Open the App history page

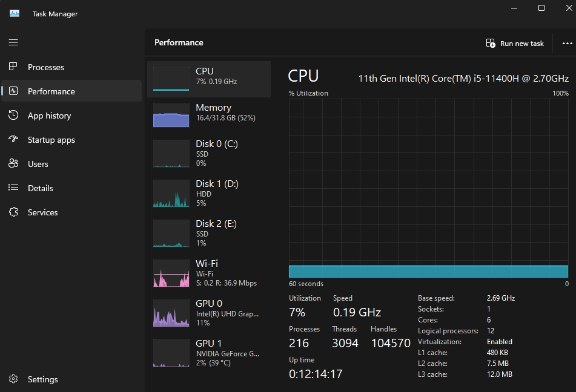click(x=49, y=116)
